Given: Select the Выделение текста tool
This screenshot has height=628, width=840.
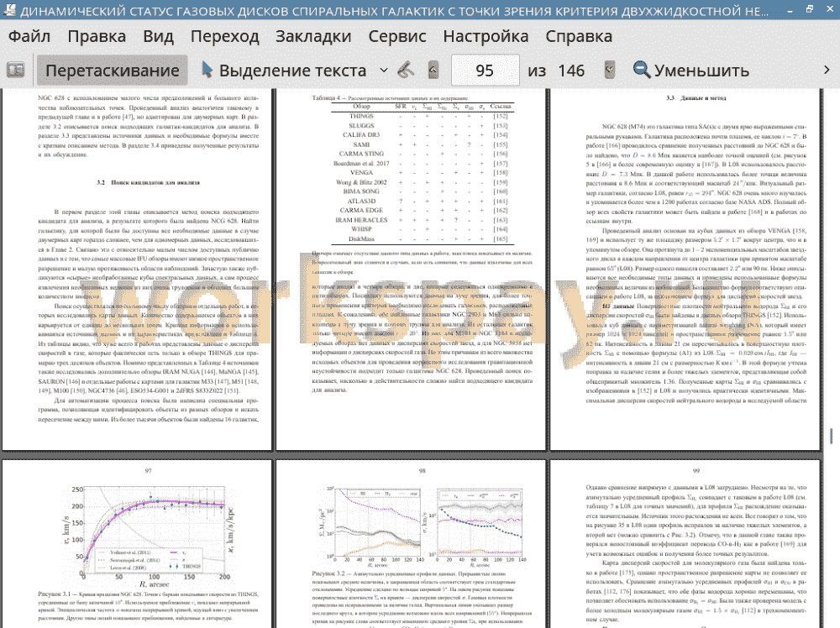Looking at the screenshot, I should coord(284,71).
